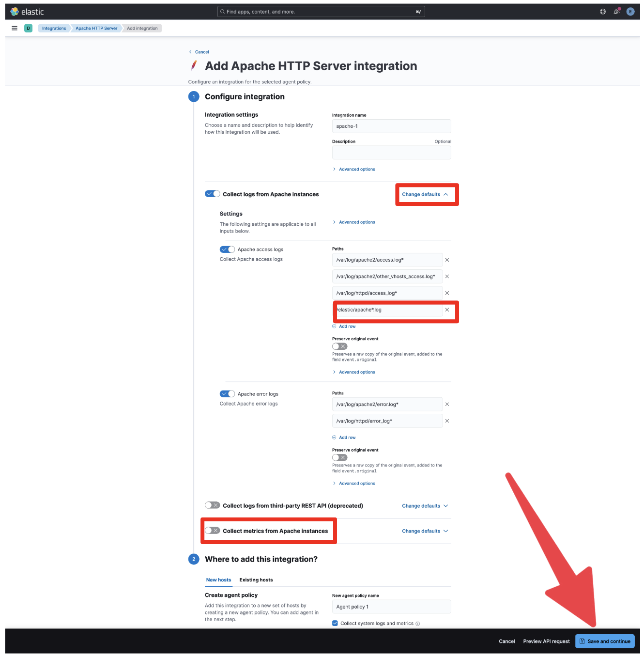Enable Preserve original event for access logs
Viewport: 644px width, 657px height.
pyautogui.click(x=340, y=346)
